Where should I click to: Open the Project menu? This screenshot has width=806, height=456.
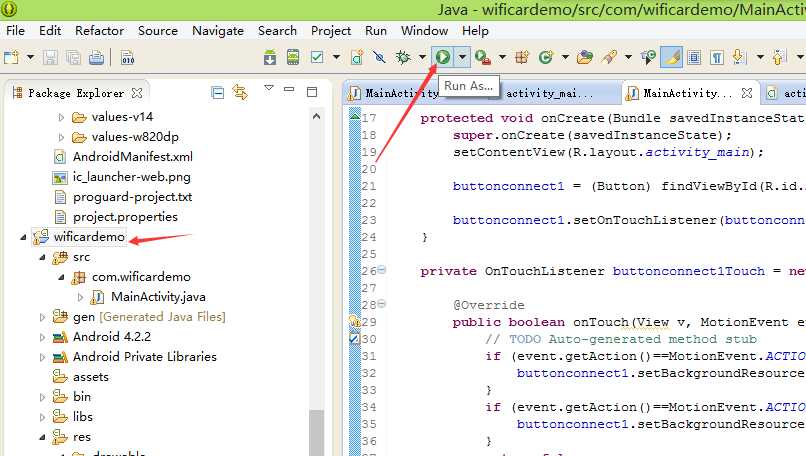coord(331,31)
